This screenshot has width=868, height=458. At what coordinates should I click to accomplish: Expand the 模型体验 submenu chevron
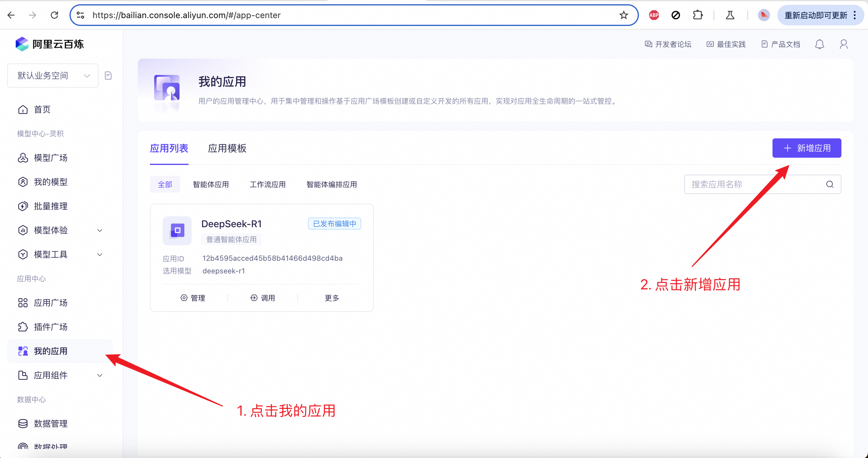pos(100,230)
